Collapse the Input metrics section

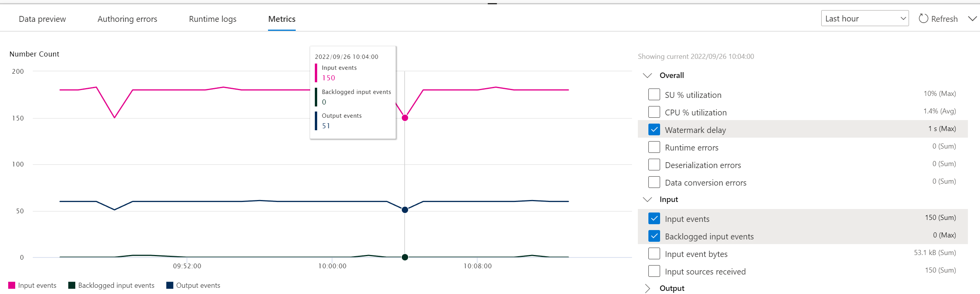[647, 199]
